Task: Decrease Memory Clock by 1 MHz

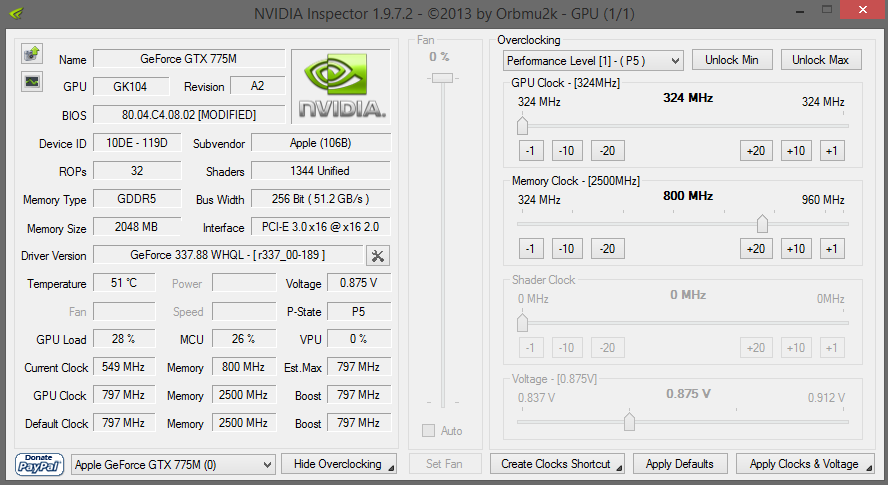Action: (x=531, y=249)
